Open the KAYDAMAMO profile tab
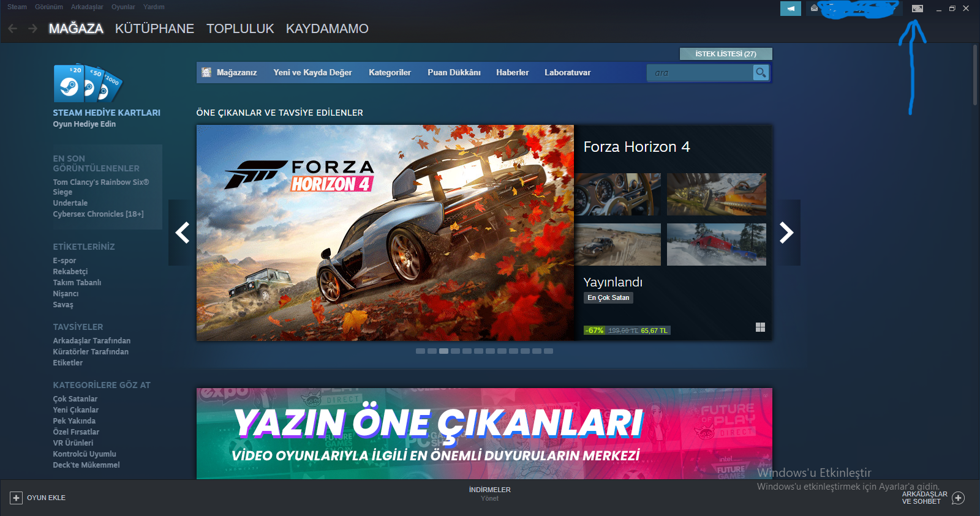This screenshot has width=980, height=516. (327, 29)
